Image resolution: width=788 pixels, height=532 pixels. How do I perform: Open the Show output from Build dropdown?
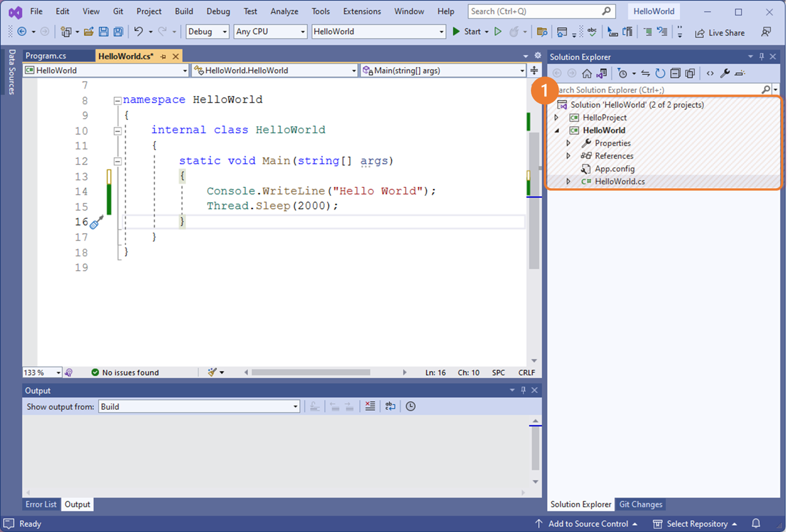199,407
